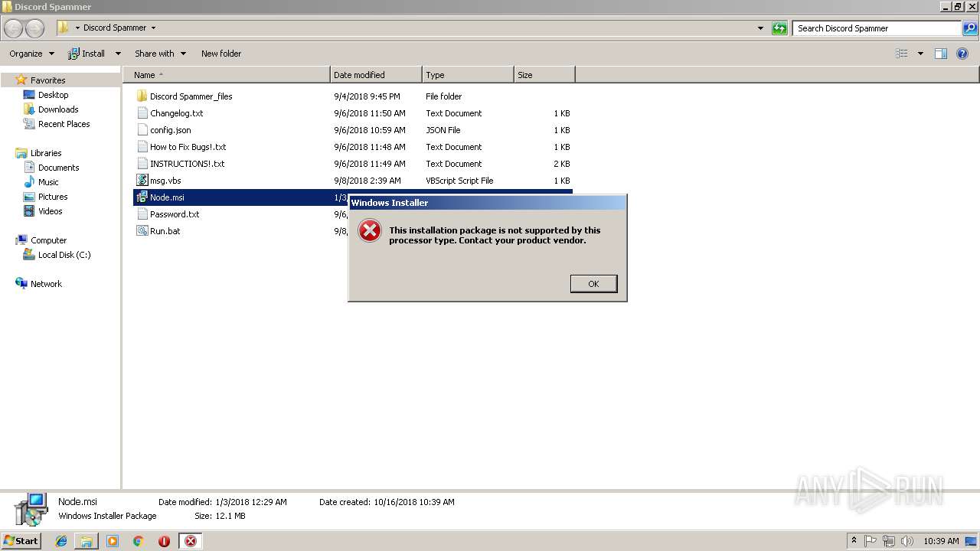Change the view layout icon

pyautogui.click(x=902, y=54)
